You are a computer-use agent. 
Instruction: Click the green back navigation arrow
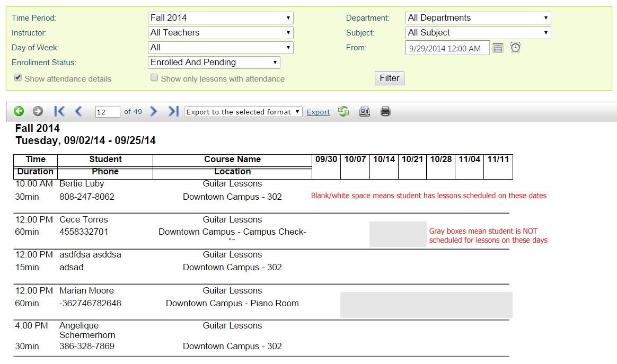(x=19, y=111)
